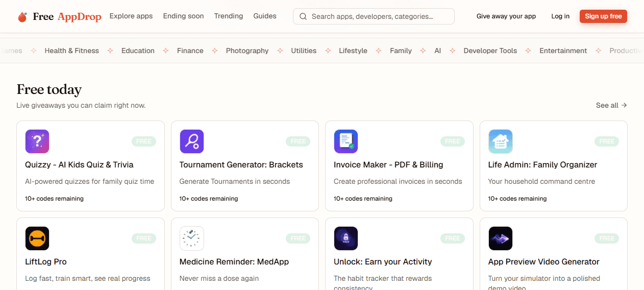The height and width of the screenshot is (290, 644).
Task: Select the Entertainment category
Action: pos(563,51)
